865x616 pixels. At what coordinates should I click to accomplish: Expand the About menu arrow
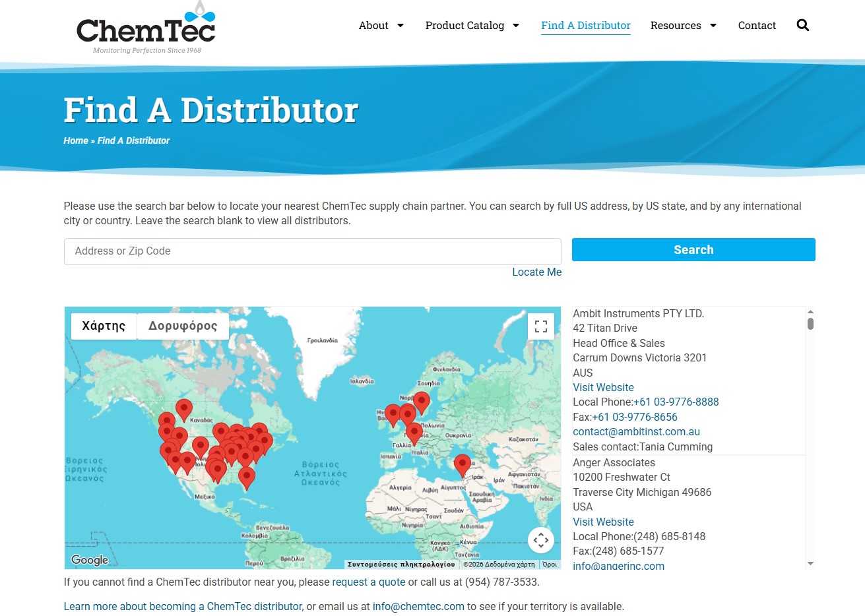click(400, 26)
